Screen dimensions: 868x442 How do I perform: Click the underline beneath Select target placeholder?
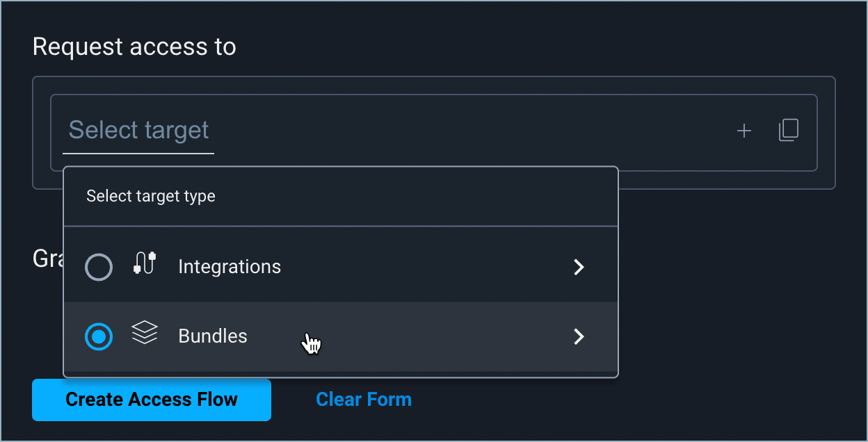click(x=138, y=152)
